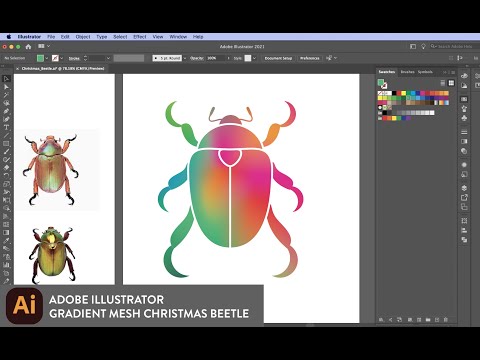Viewport: 480px width, 360px height.
Task: Click the green-gold beetle reference photo
Action: click(52, 254)
